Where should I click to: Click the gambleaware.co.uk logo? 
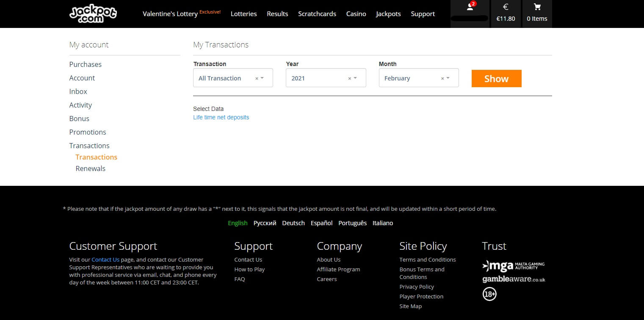pyautogui.click(x=514, y=279)
